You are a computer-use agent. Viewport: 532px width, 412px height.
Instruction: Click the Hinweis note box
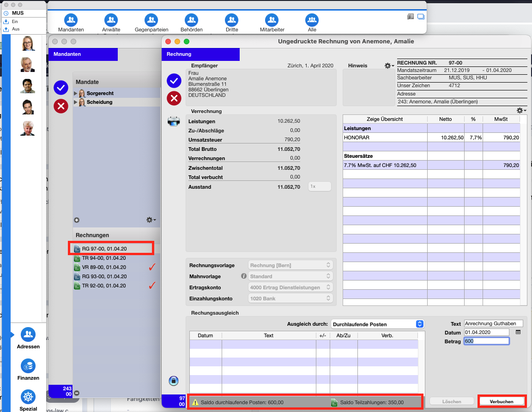coord(369,88)
